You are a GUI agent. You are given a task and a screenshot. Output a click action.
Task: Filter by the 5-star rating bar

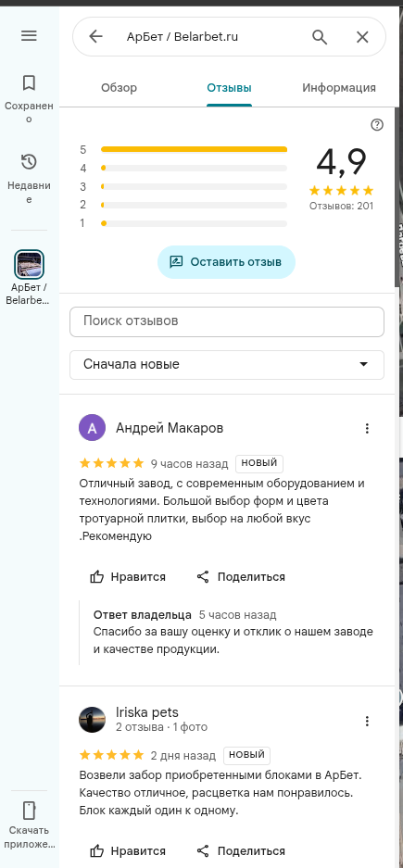coord(194,149)
